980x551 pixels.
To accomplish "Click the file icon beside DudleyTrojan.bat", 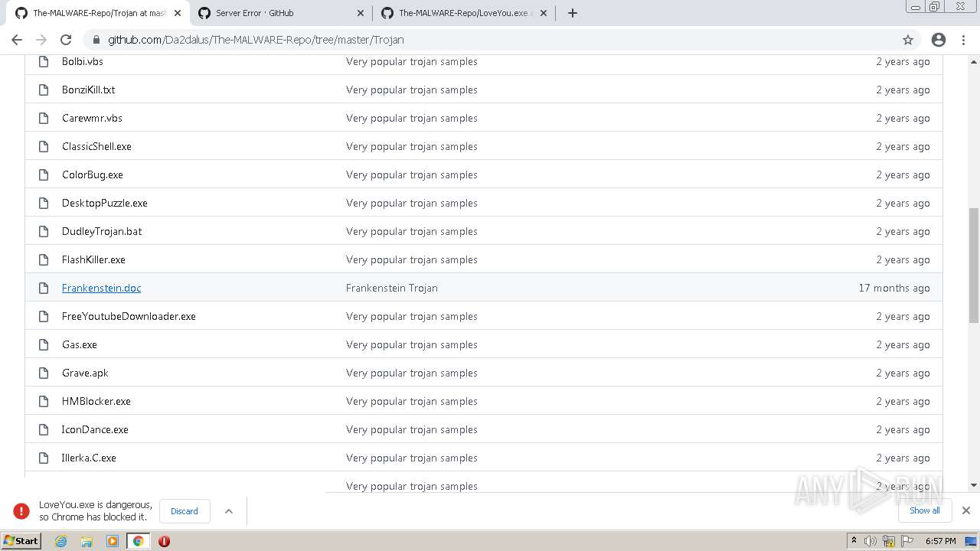I will (44, 231).
